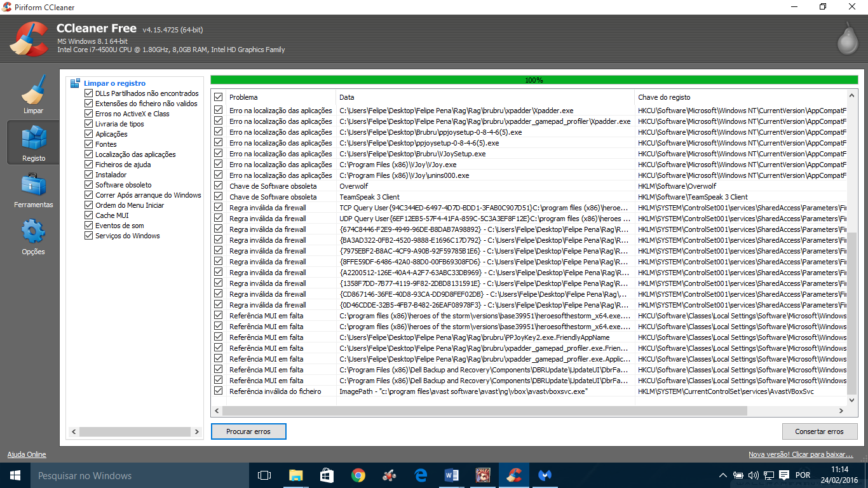This screenshot has width=868, height=488.
Task: Open notification center tray icon
Action: pos(784,475)
